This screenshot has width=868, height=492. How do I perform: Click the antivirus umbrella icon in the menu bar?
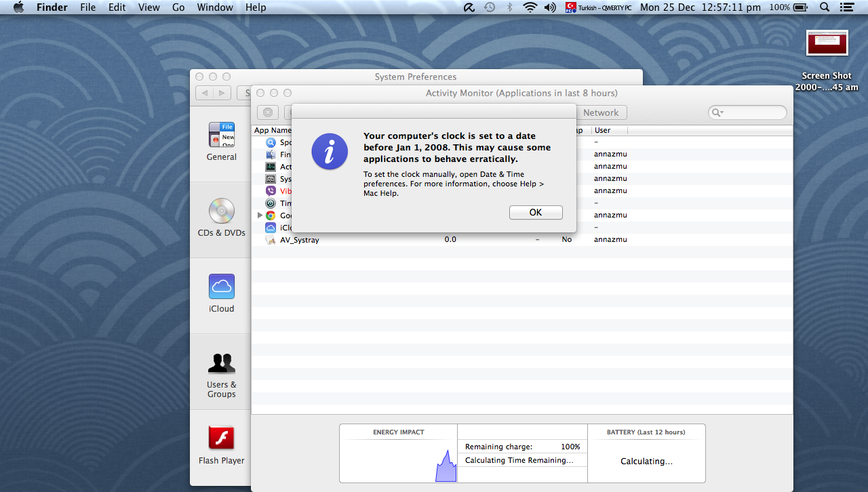tap(469, 7)
